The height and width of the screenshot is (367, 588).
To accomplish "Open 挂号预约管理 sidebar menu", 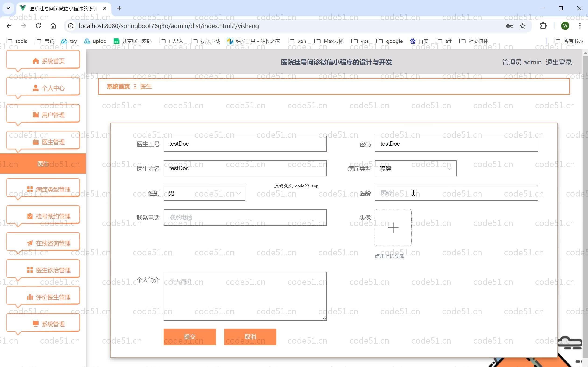I will click(43, 216).
